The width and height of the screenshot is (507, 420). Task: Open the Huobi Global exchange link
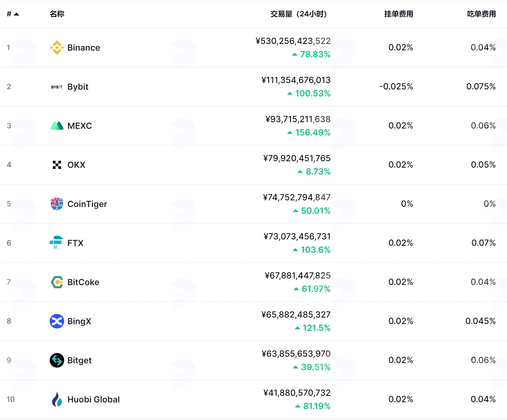[x=93, y=399]
